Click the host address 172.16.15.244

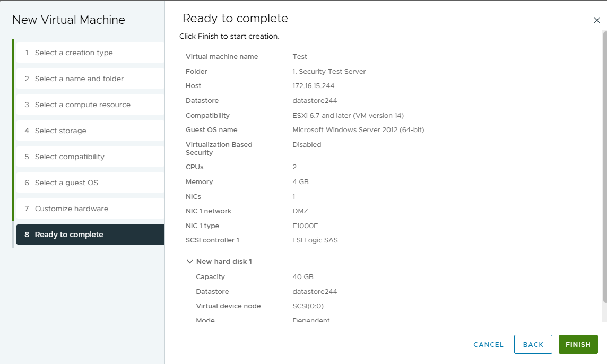tap(313, 86)
